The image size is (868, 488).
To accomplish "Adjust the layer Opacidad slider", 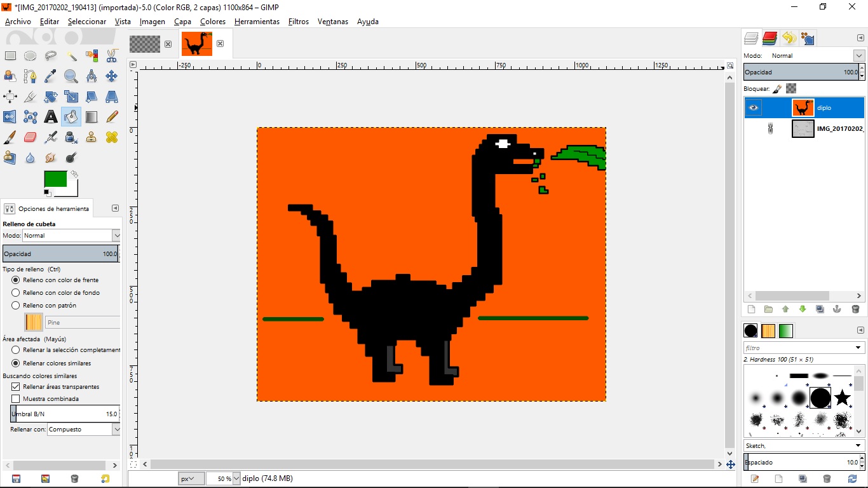I will pyautogui.click(x=804, y=72).
